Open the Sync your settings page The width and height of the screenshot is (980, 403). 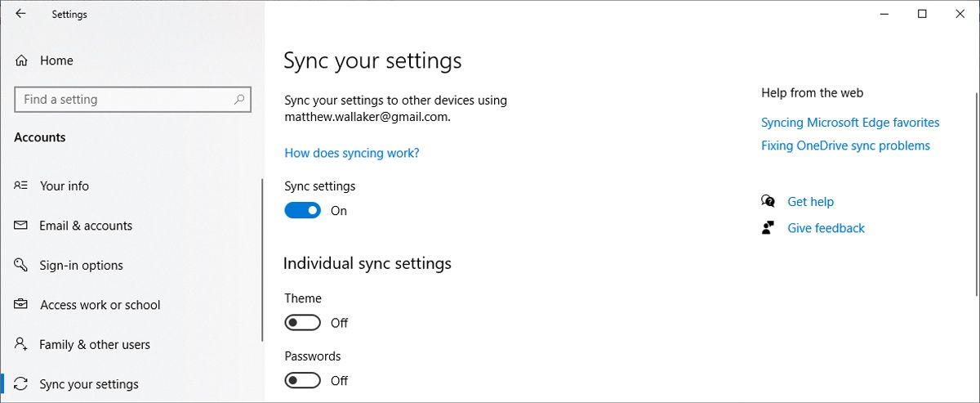tap(89, 384)
